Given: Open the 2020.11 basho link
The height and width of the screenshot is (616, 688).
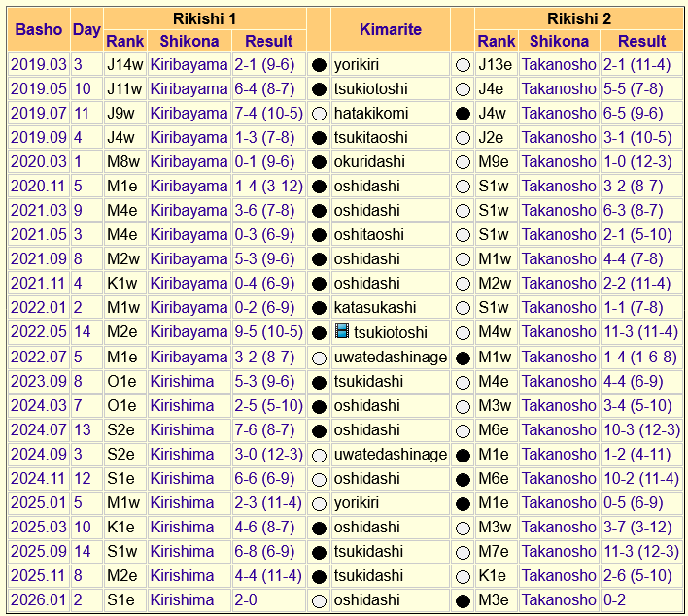Looking at the screenshot, I should tap(39, 186).
